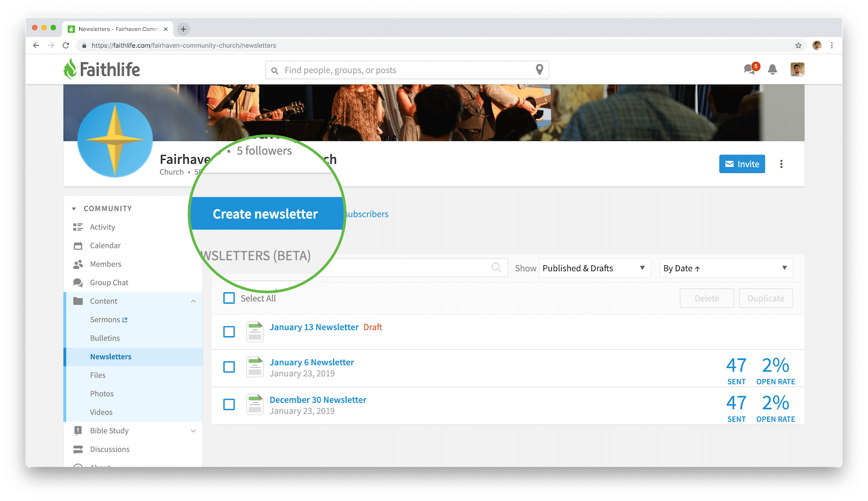This screenshot has height=501, width=868.
Task: Click the external link icon beside Sermons
Action: pyautogui.click(x=125, y=320)
